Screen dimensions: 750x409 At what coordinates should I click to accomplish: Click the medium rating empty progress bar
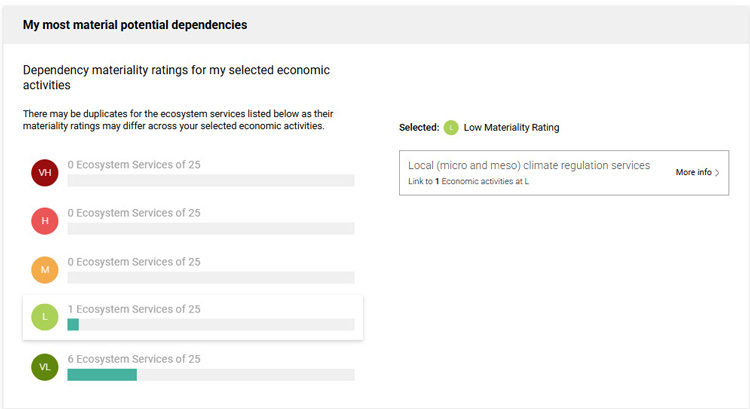[210, 277]
